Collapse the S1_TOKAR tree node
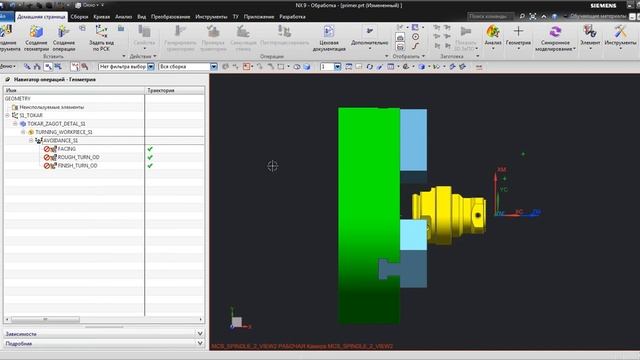Image resolution: width=640 pixels, height=360 pixels. [7, 116]
